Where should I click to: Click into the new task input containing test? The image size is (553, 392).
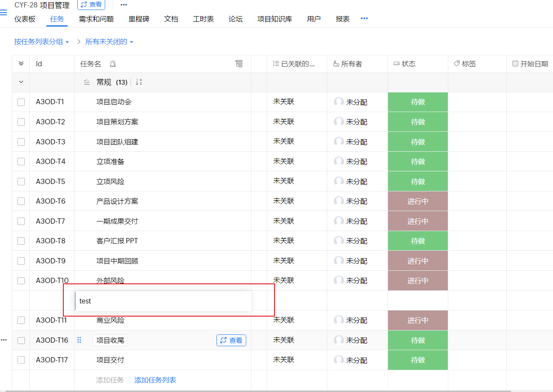pos(163,301)
